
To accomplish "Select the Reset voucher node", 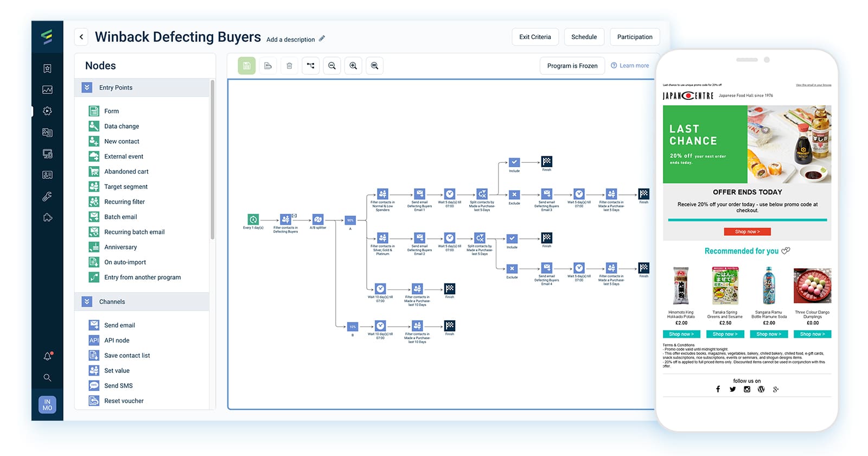I will 116,401.
